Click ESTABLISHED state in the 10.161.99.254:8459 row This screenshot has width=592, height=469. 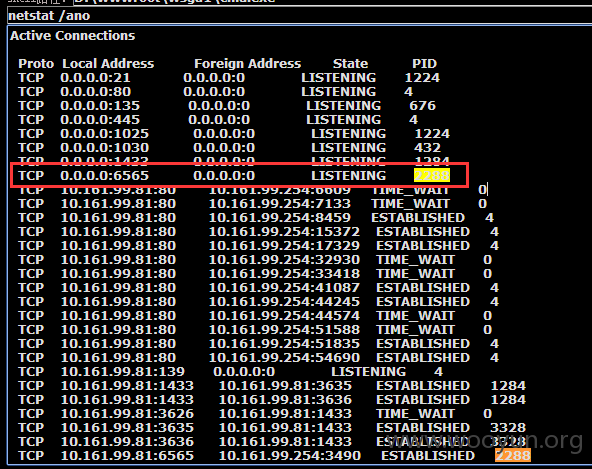418,218
